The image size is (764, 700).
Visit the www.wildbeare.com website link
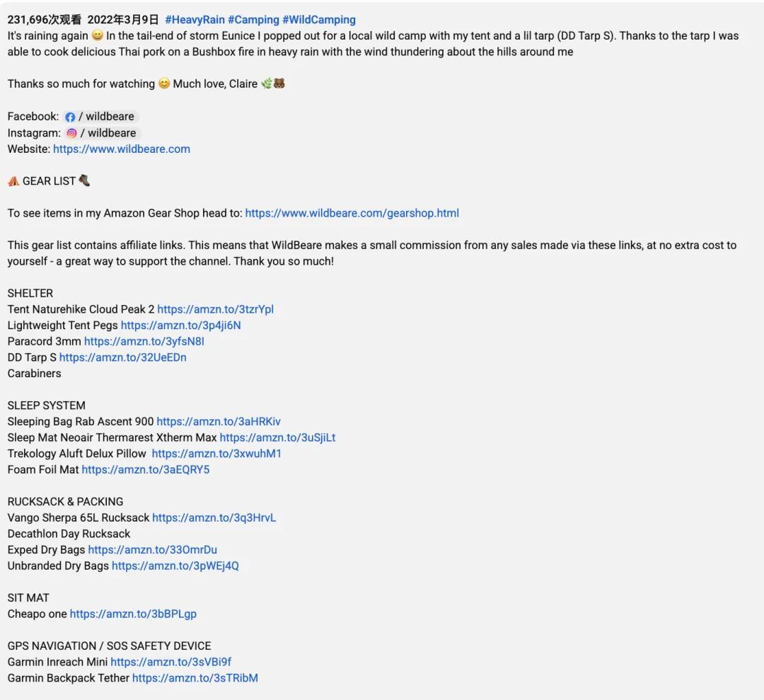click(x=122, y=149)
